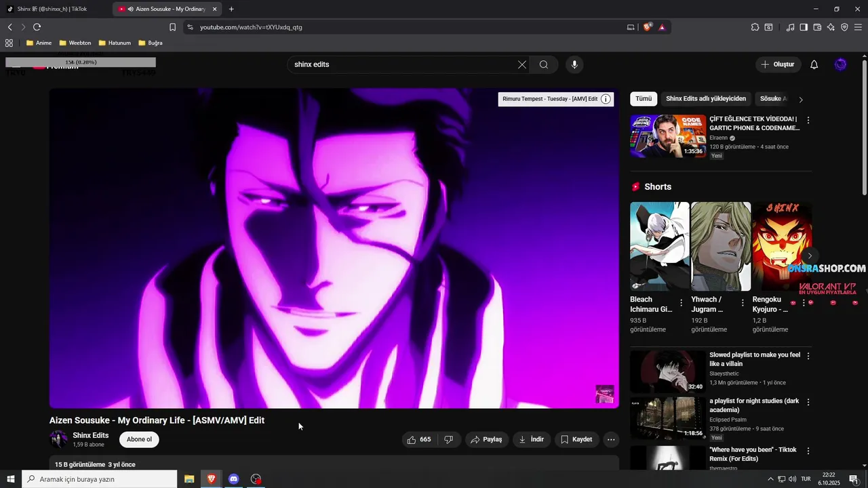This screenshot has height=488, width=868.
Task: Open Brave Rewards triangle icon
Action: 662,27
